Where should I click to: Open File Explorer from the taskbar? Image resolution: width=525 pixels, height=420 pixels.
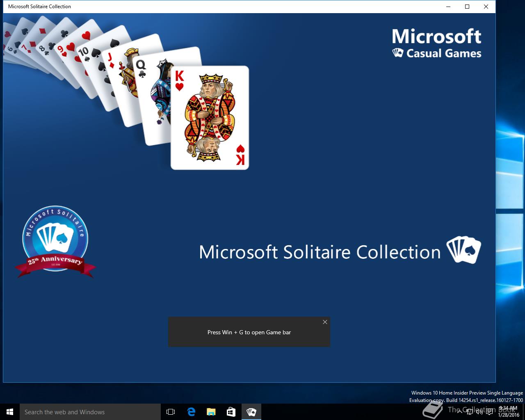(211, 412)
